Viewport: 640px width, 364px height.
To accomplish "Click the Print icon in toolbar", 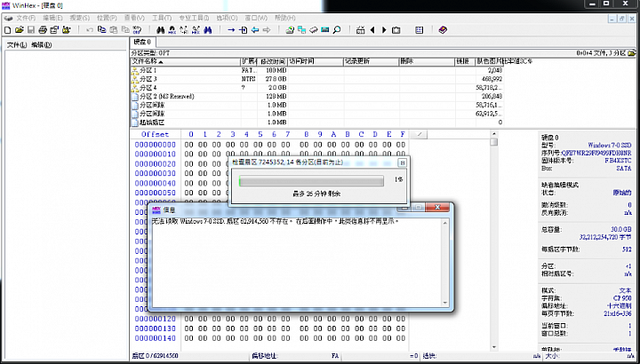I will click(x=42, y=30).
